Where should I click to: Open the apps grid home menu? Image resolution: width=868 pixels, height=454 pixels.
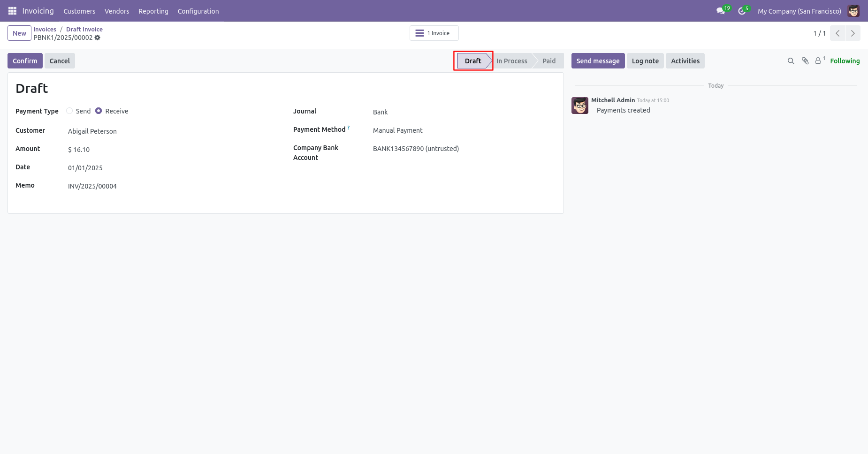pos(12,11)
